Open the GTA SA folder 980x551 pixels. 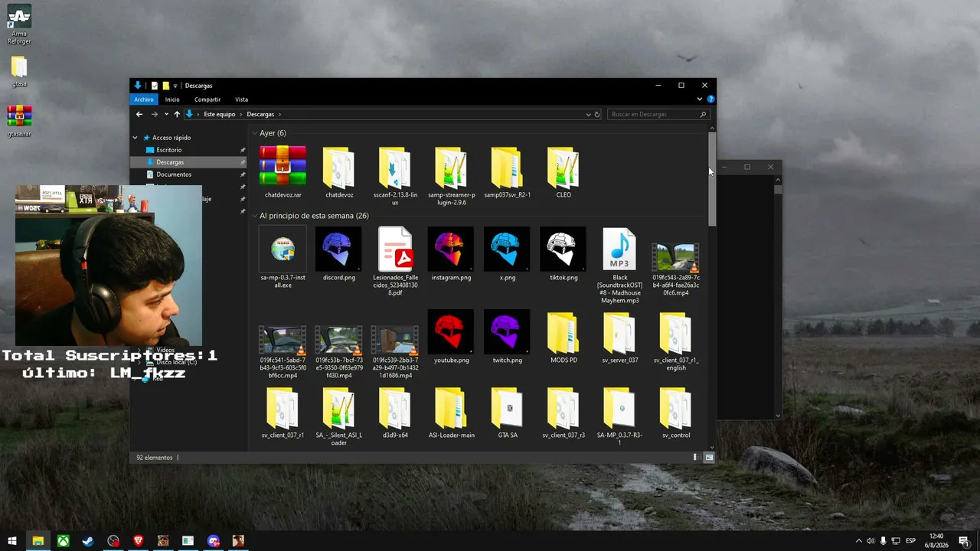pyautogui.click(x=507, y=412)
